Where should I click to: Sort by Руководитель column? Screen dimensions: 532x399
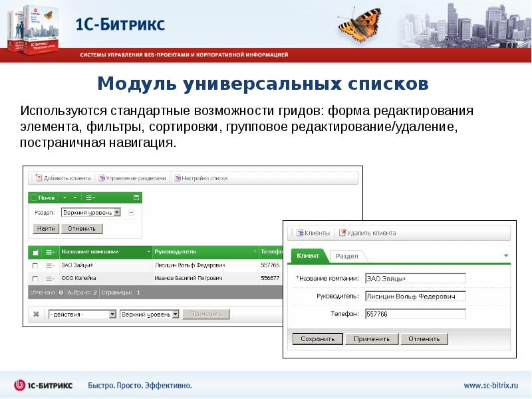tap(205, 252)
